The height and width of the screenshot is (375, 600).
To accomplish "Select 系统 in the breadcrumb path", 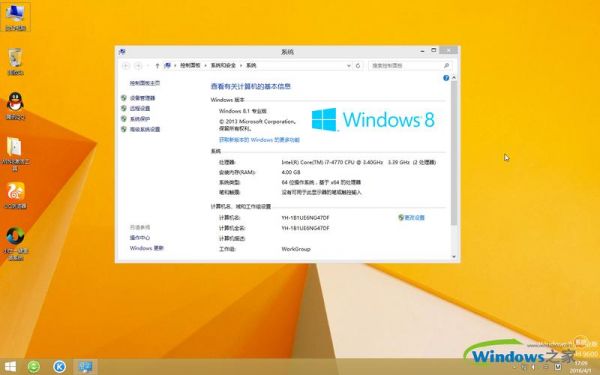I will pos(251,66).
